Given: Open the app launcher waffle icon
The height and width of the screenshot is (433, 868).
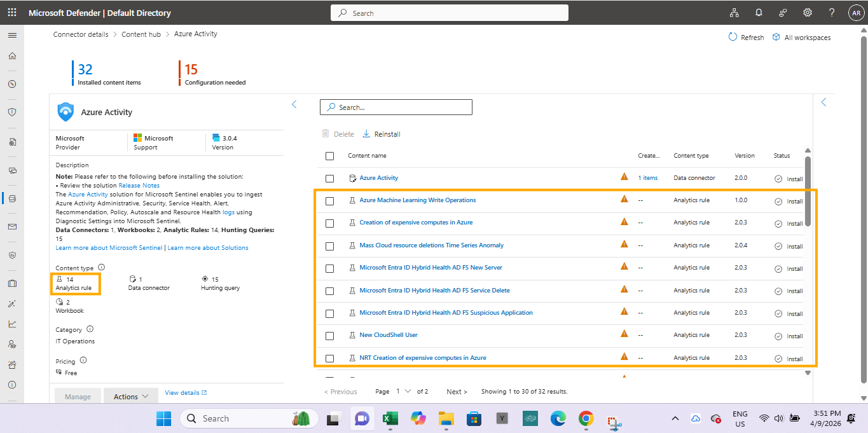Looking at the screenshot, I should [12, 13].
